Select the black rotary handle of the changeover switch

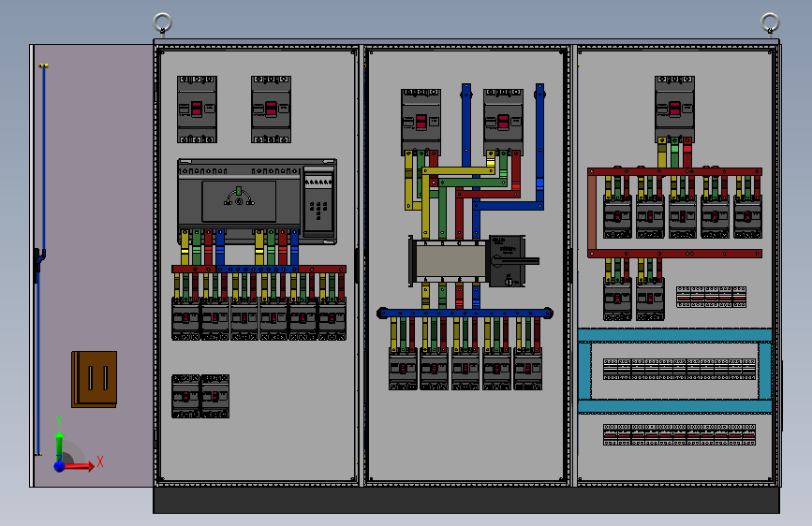[x=514, y=261]
